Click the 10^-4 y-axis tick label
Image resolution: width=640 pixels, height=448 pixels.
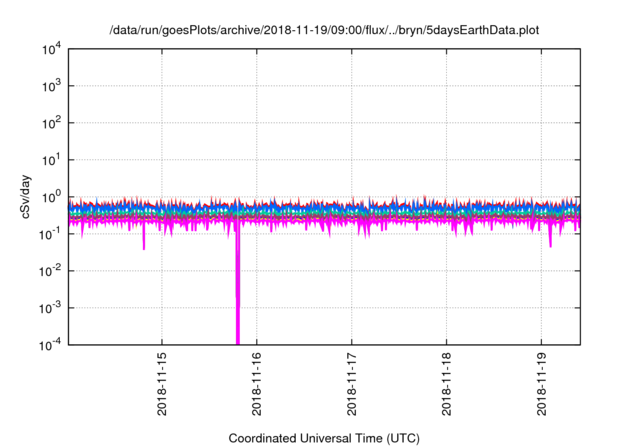tap(50, 345)
